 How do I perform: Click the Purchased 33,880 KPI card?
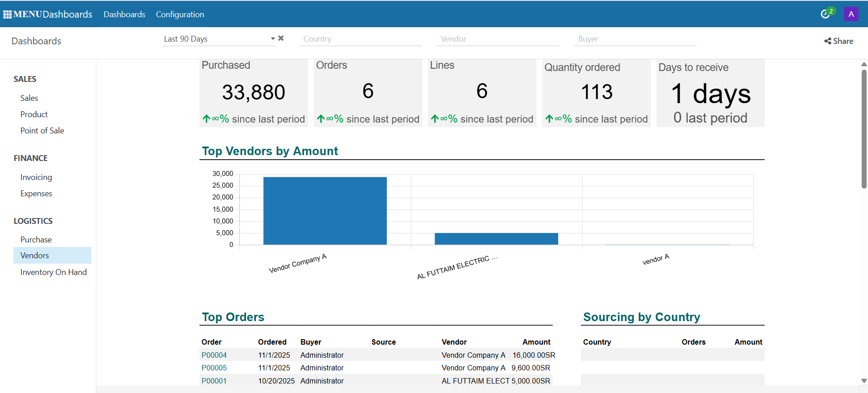click(x=253, y=93)
